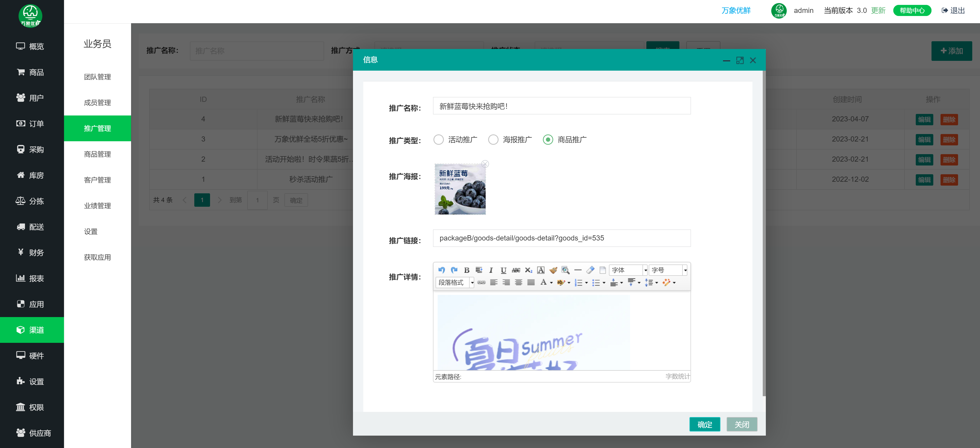Open the 财务 sidebar section
980x448 pixels.
tap(32, 253)
